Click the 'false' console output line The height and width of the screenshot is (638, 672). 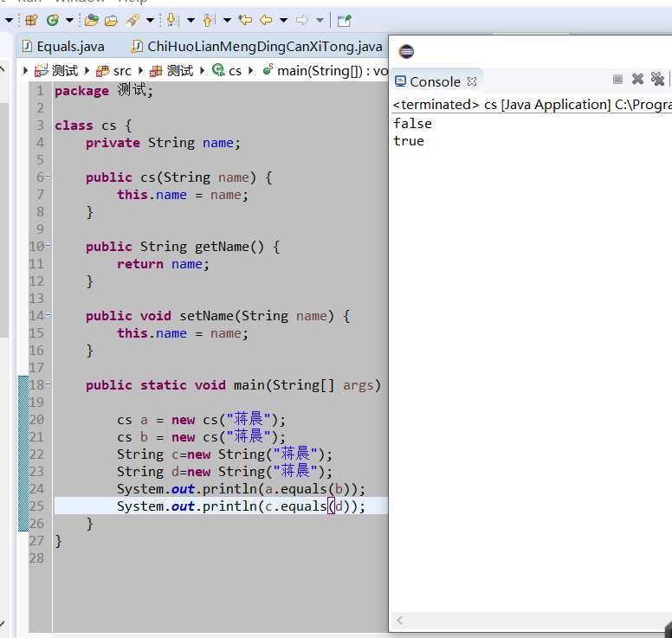(x=412, y=124)
